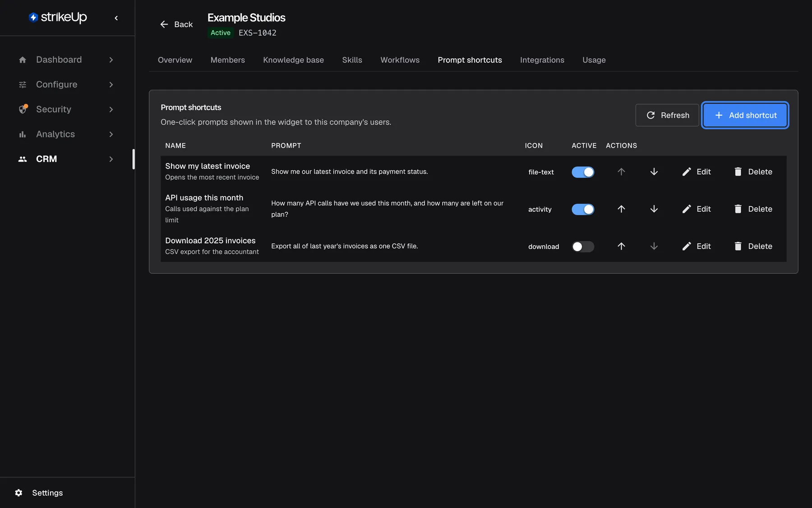Disable the 'Show my latest invoice' active toggle
Screen dimensions: 812x508
583,172
